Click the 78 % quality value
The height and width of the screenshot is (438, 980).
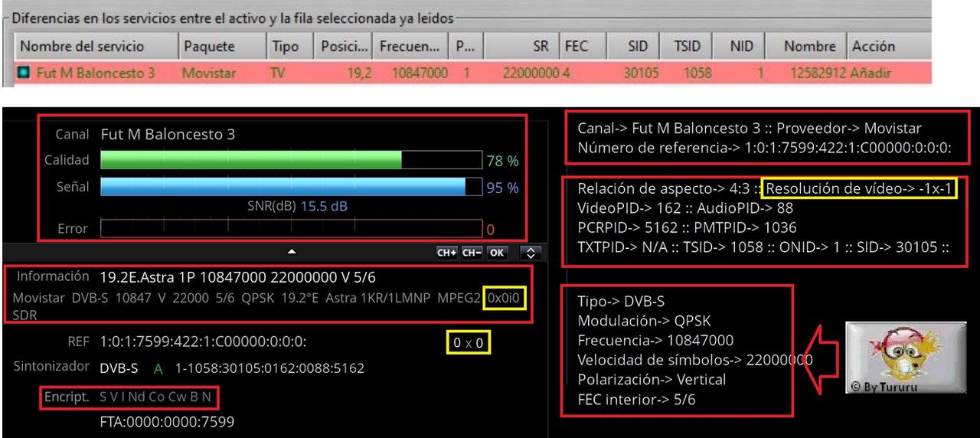point(502,161)
